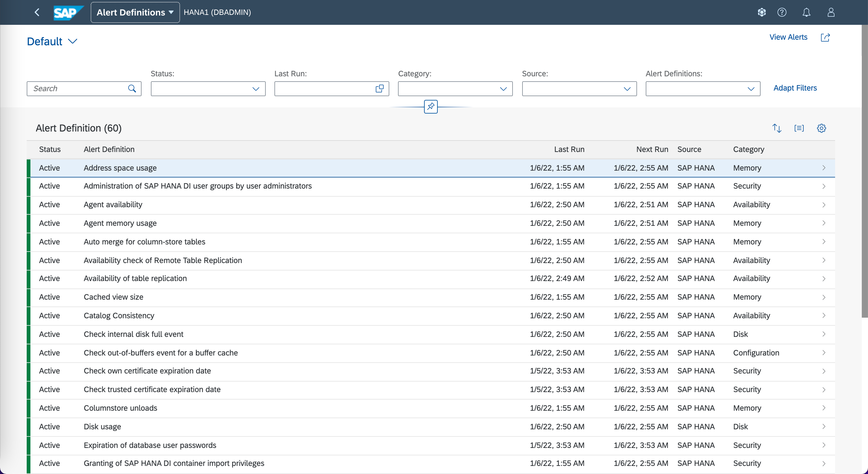Open table settings gear icon
The image size is (868, 474).
821,128
